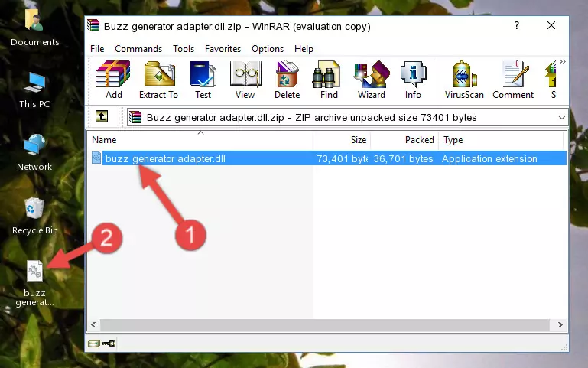
Task: Select the buzz generator adapter.dll row
Action: click(x=328, y=158)
